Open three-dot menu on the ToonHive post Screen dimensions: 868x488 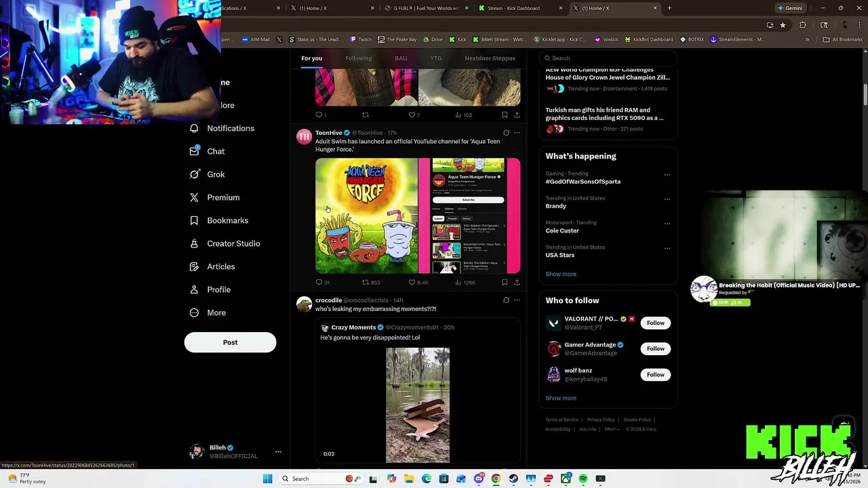coord(517,133)
